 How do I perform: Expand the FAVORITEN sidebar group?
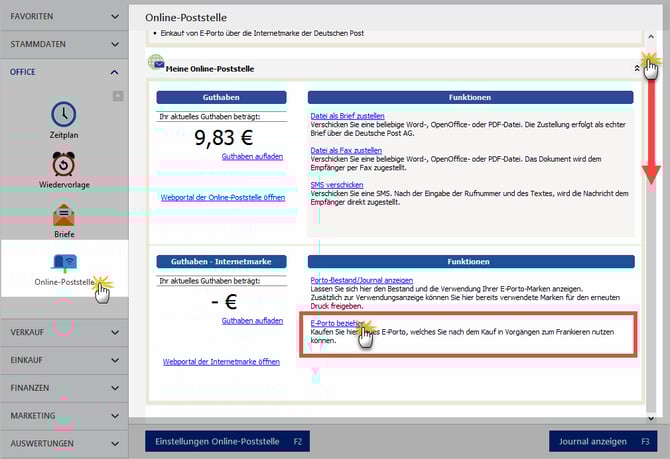pyautogui.click(x=64, y=17)
